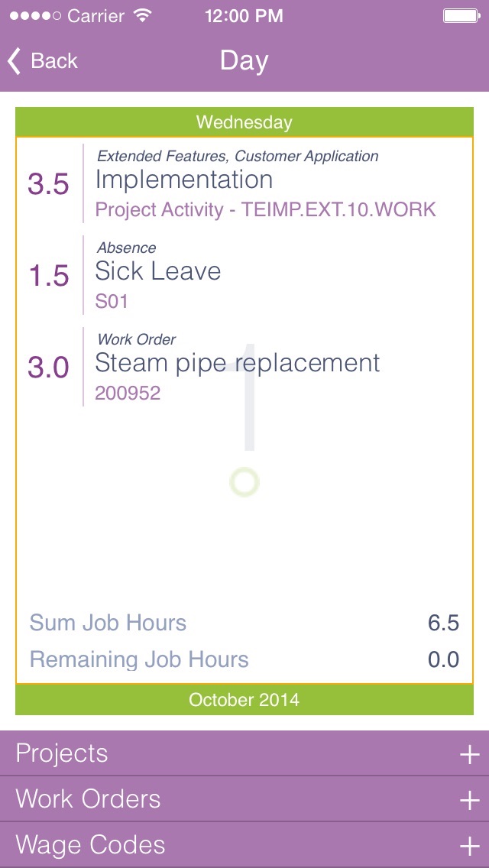Screen dimensions: 489x868
Task: Tap the battery icon in the status bar
Action: tap(461, 14)
